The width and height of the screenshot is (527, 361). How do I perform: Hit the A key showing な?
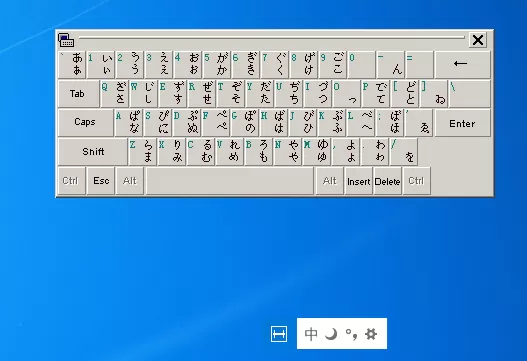[x=129, y=122]
